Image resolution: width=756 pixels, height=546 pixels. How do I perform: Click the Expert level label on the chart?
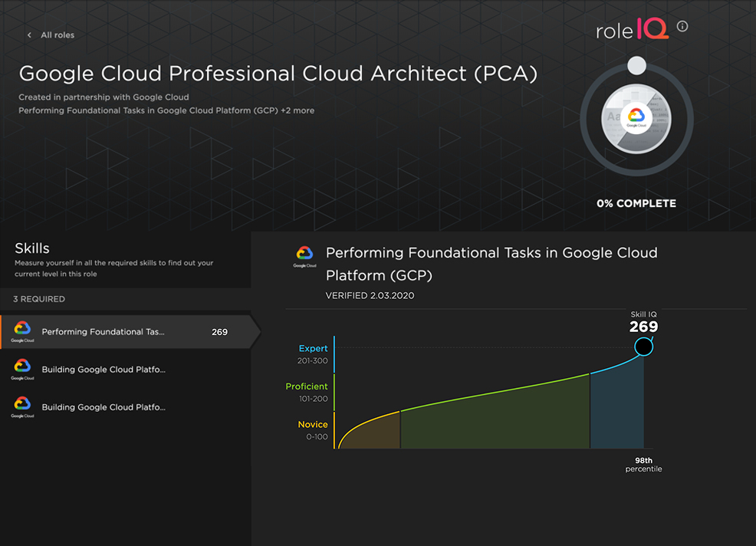[x=313, y=348]
